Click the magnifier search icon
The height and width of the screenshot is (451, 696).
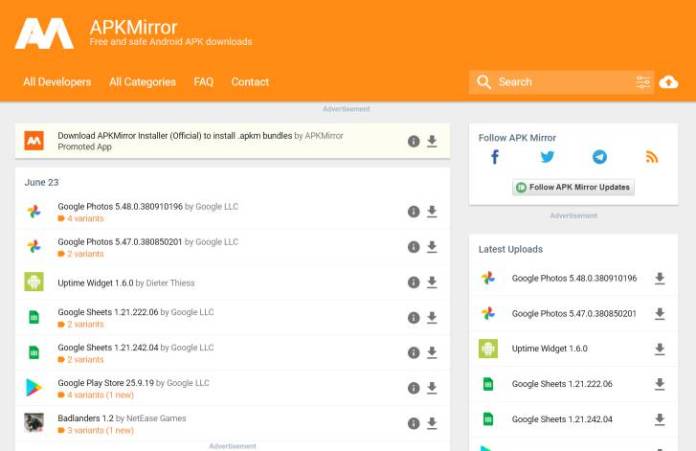tap(483, 82)
